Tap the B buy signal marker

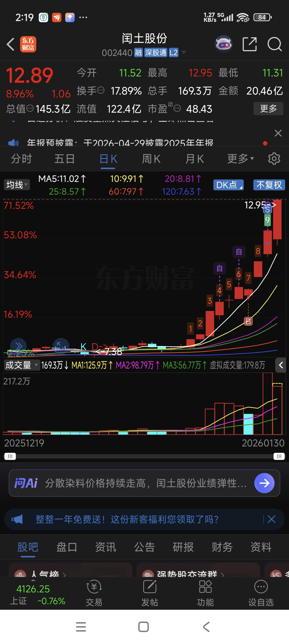point(248,322)
